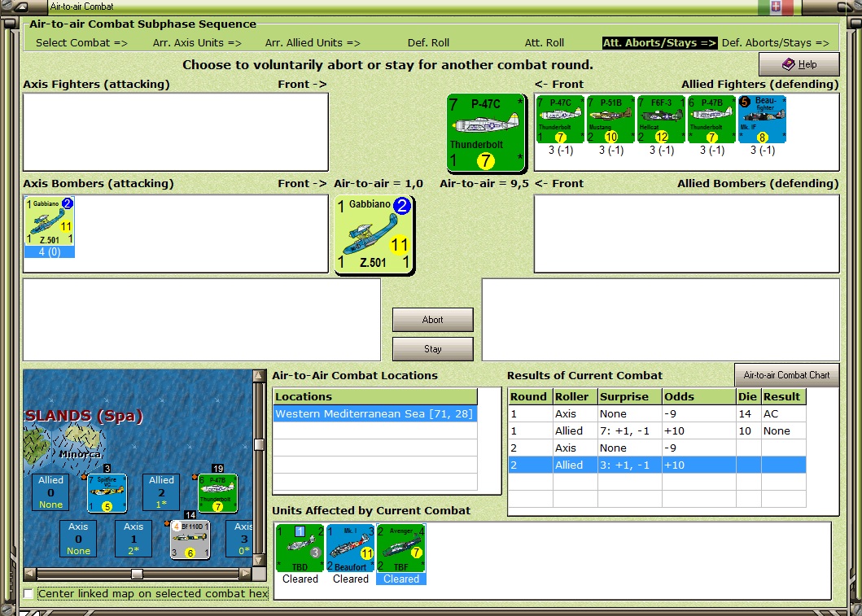
Task: Click the Die column header
Action: tap(748, 397)
